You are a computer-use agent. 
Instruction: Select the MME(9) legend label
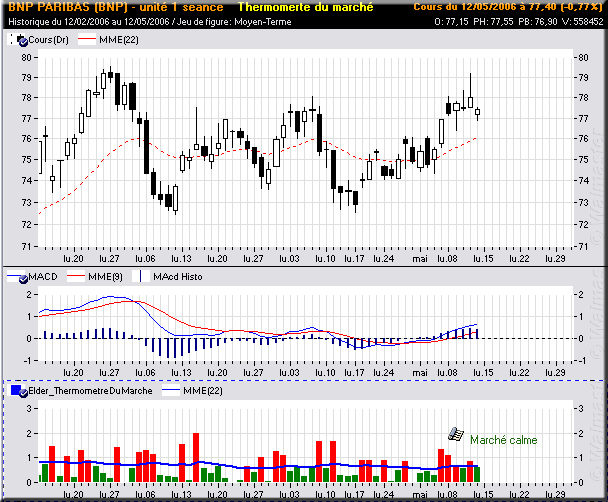pyautogui.click(x=105, y=277)
